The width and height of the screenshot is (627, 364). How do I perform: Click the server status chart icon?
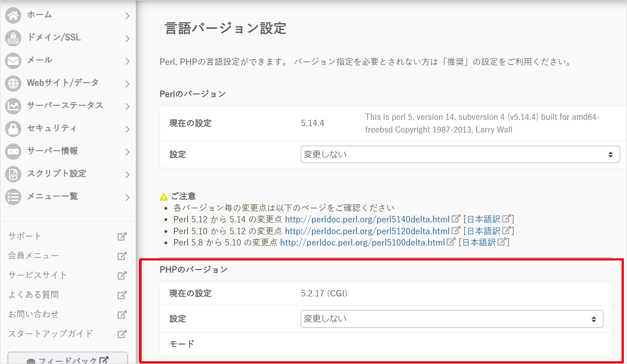pos(13,106)
